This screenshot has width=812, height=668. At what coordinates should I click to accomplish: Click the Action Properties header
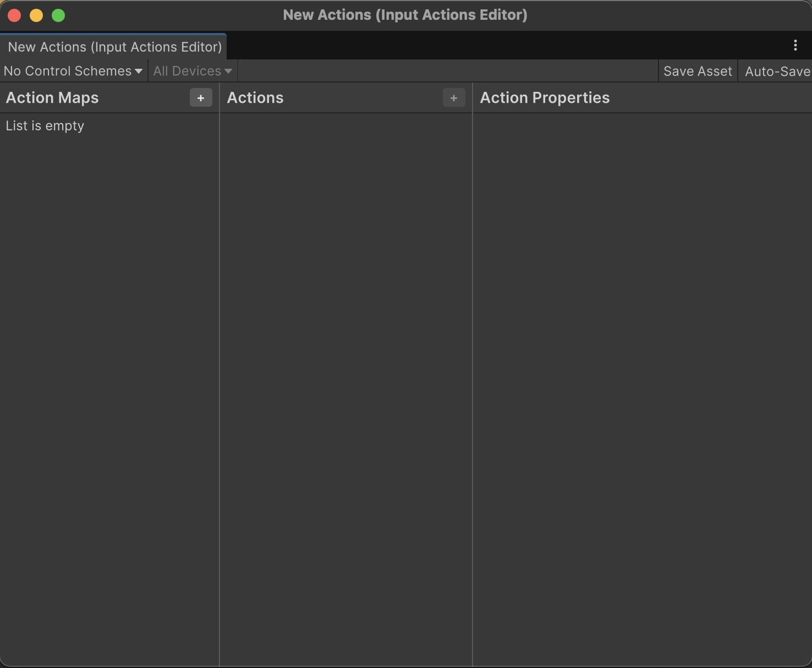[x=545, y=98]
